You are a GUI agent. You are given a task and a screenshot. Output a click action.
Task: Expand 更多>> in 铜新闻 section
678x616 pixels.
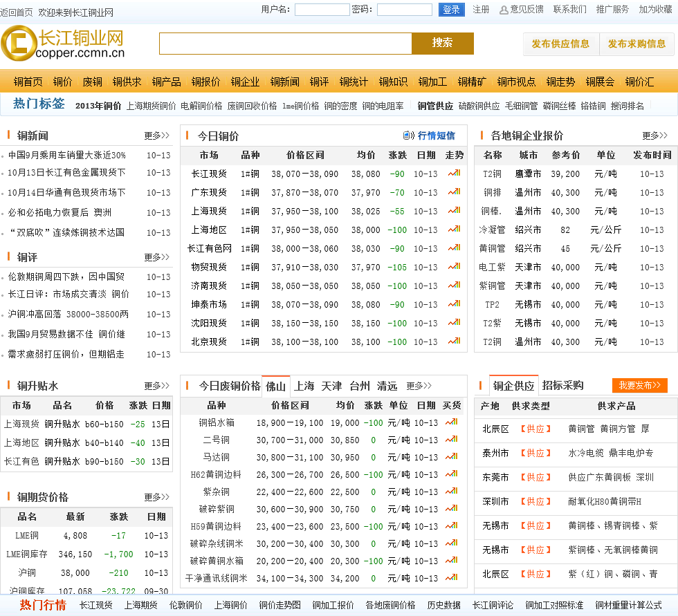pos(156,136)
